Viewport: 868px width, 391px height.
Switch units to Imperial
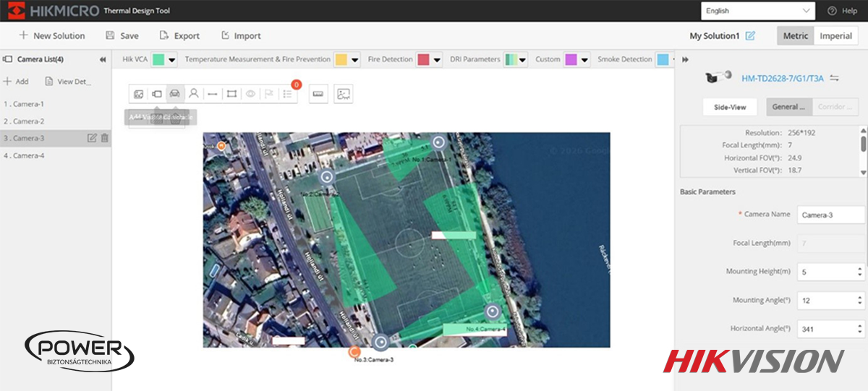[x=835, y=36]
